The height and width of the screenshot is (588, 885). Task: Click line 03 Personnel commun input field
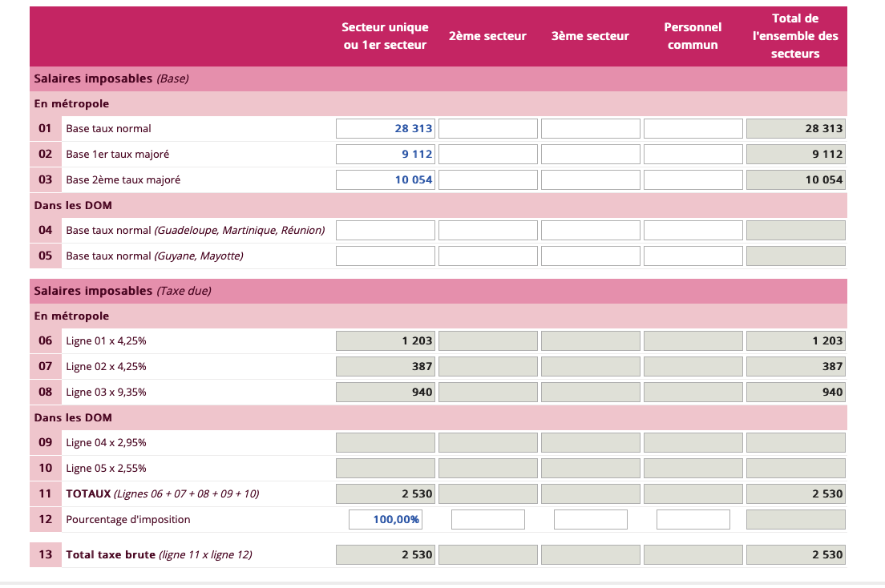click(693, 179)
